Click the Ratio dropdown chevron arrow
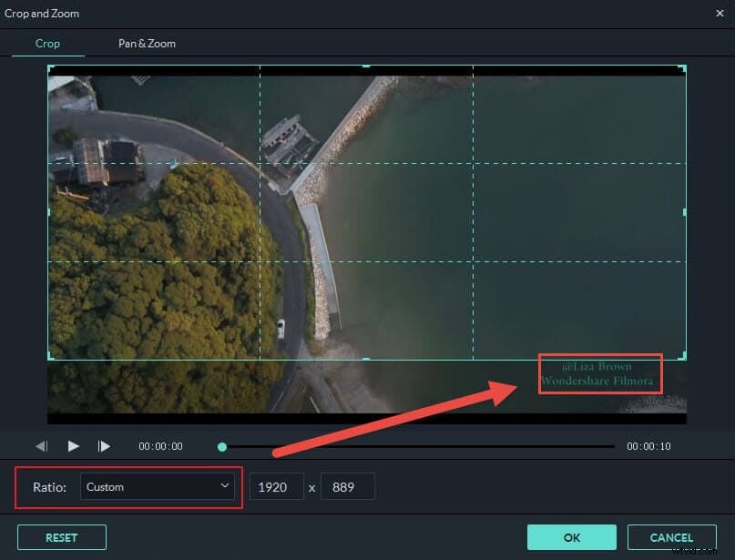The width and height of the screenshot is (735, 560). pyautogui.click(x=224, y=486)
